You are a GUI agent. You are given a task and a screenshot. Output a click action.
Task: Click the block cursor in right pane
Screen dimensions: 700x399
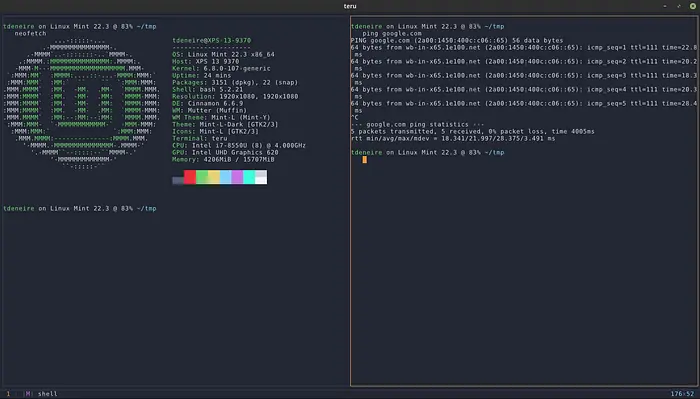click(365, 159)
